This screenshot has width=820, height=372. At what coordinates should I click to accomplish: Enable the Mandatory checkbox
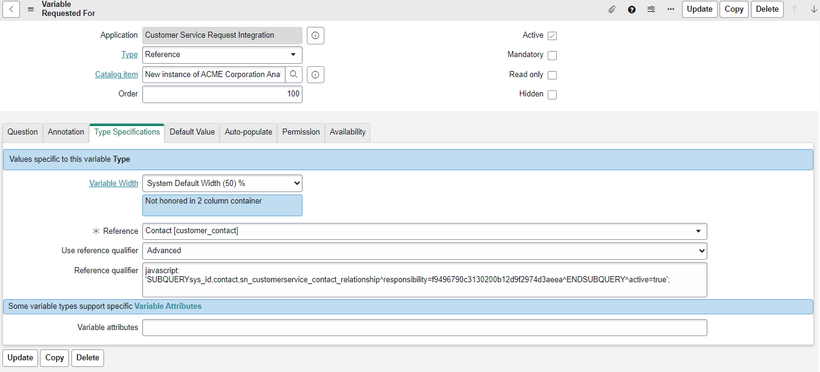point(552,55)
